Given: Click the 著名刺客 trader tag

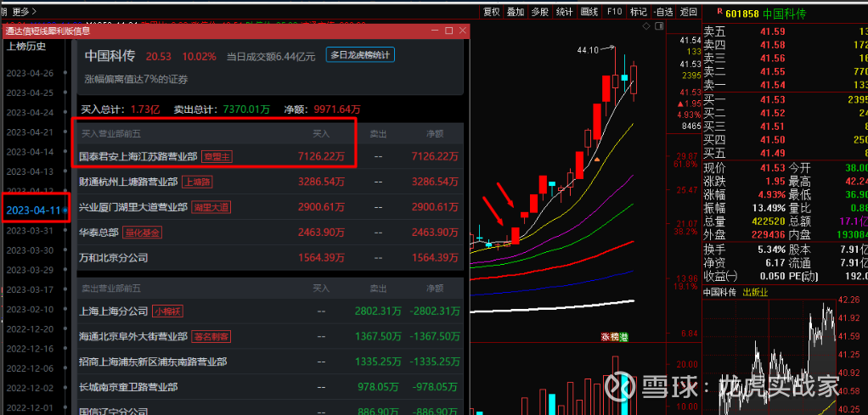Looking at the screenshot, I should pos(211,336).
